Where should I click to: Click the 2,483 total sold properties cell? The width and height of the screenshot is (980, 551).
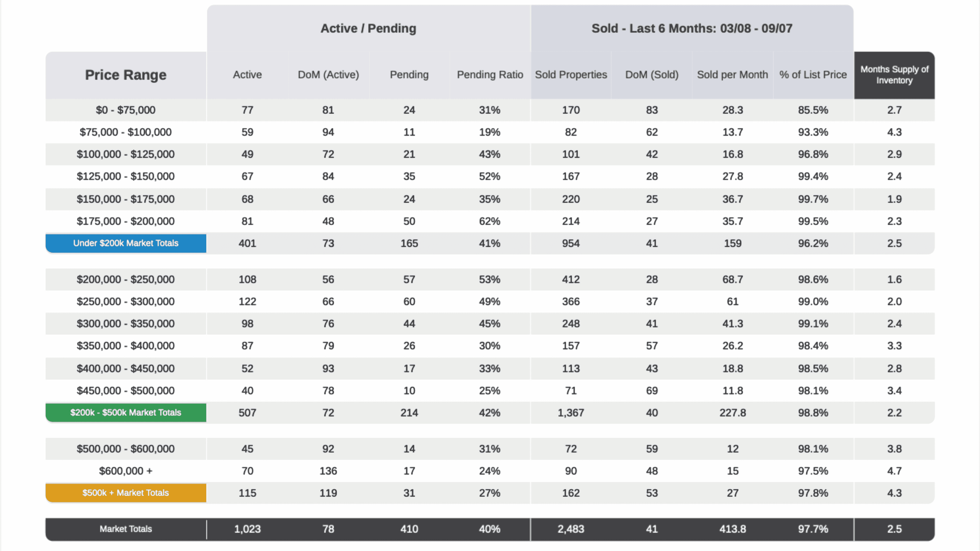tap(571, 529)
